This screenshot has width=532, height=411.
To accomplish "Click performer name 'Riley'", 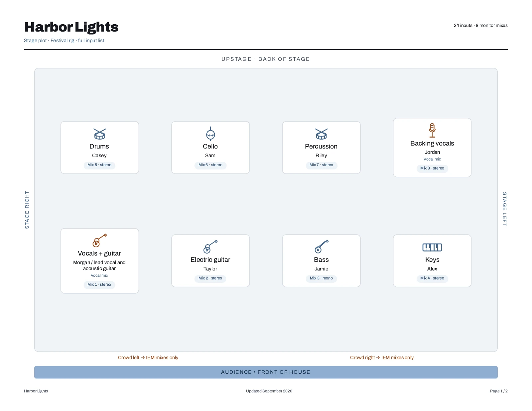I will 322,155.
